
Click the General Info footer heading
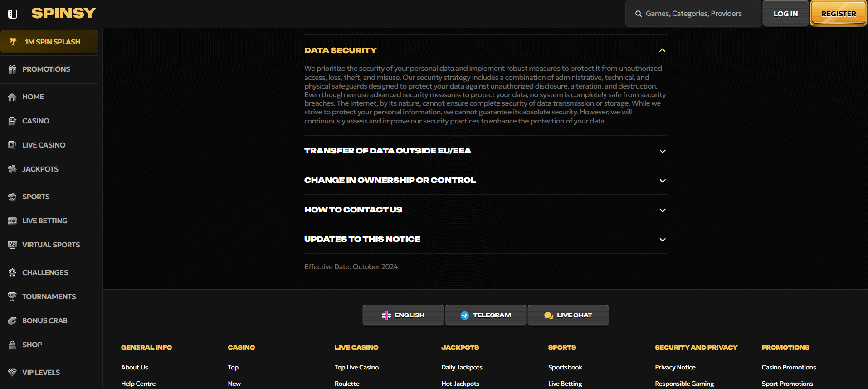[146, 348]
